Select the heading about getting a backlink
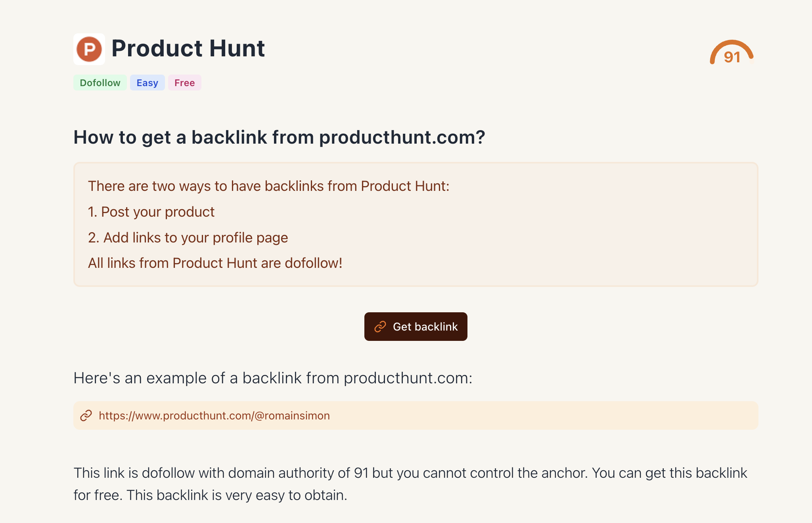The image size is (812, 523). [x=280, y=137]
